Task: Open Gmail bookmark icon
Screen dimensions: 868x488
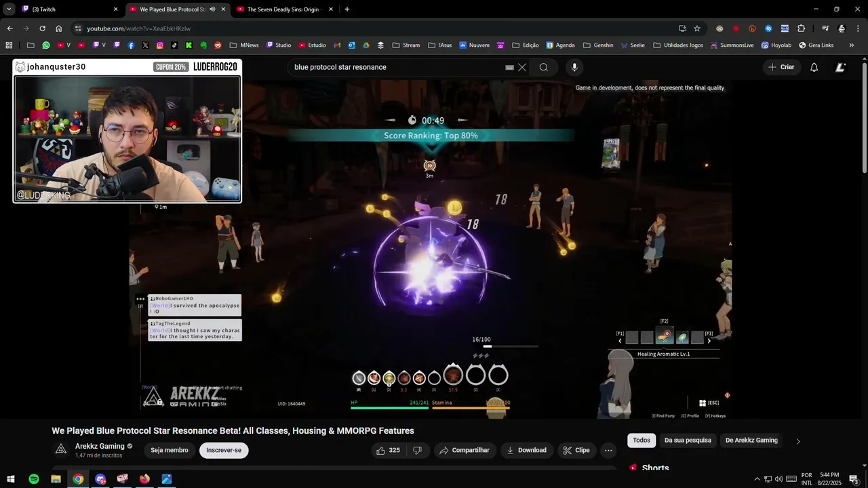Action: click(x=337, y=45)
